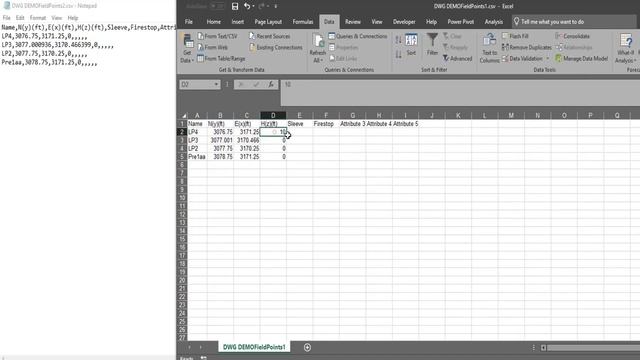
Task: Switch to the Developer ribbon tab
Action: coord(404,22)
